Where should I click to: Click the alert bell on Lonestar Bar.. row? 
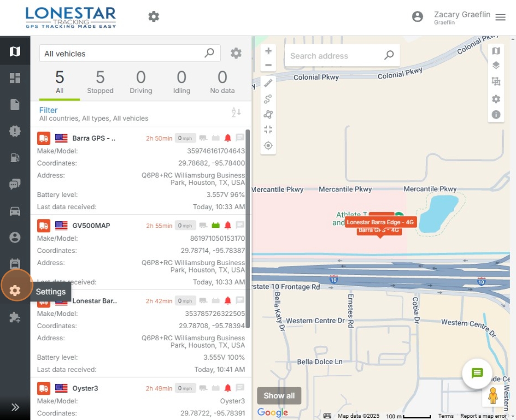228,301
